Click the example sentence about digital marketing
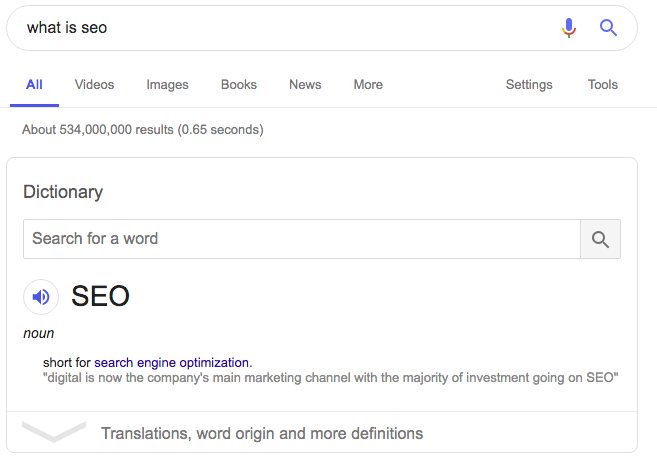 point(330,378)
